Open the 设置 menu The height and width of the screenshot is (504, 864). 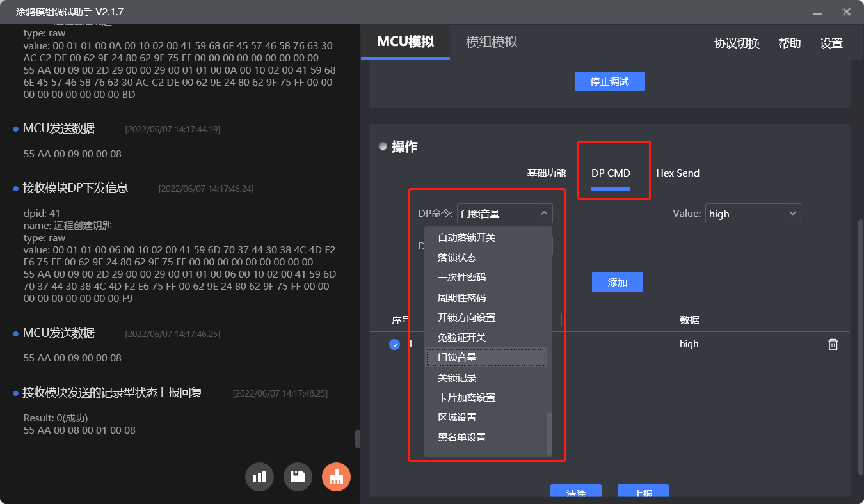tap(831, 43)
